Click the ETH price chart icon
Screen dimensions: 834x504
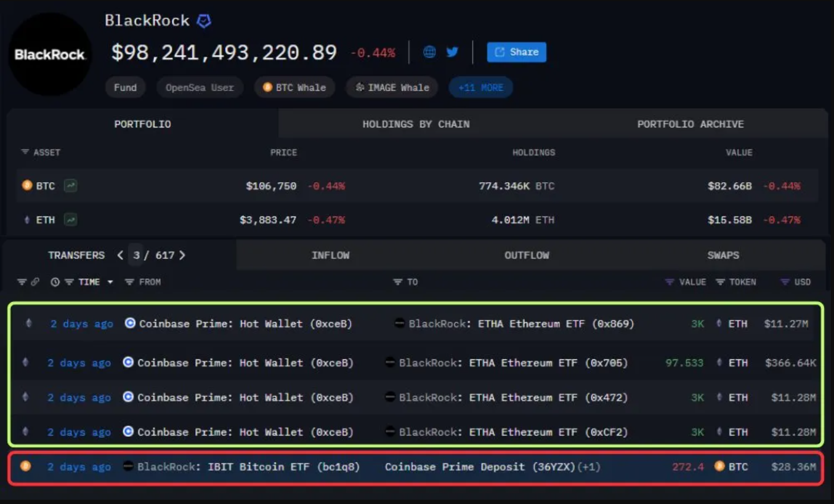[x=71, y=220]
